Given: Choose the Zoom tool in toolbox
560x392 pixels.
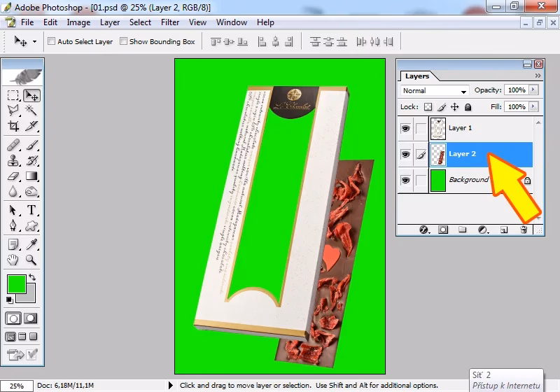Looking at the screenshot, I should pos(31,260).
